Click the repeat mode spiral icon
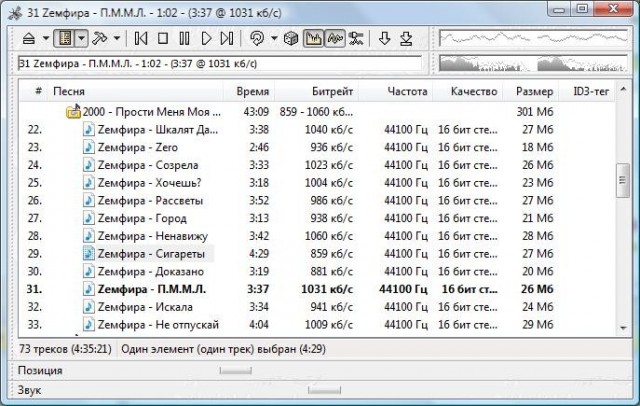This screenshot has height=406, width=640. pos(257,39)
